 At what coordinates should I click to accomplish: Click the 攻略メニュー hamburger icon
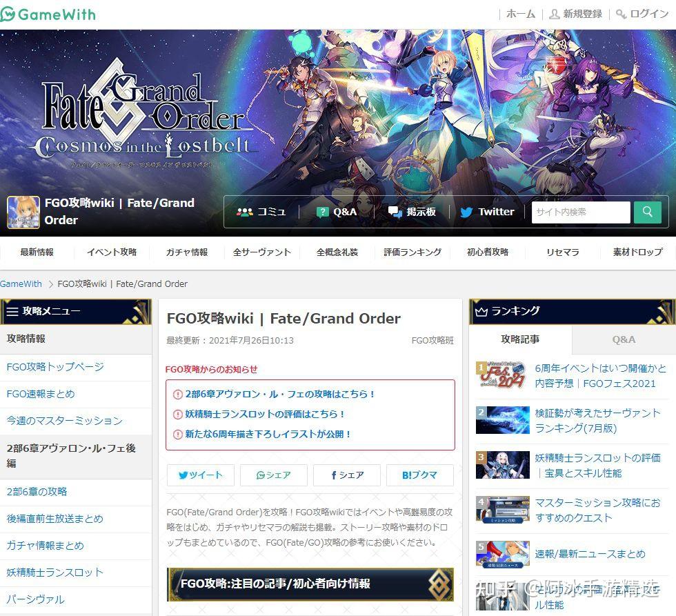(x=12, y=311)
